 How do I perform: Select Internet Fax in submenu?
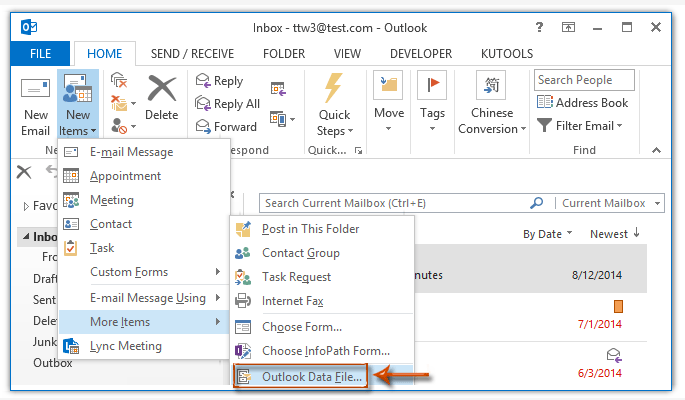click(322, 301)
